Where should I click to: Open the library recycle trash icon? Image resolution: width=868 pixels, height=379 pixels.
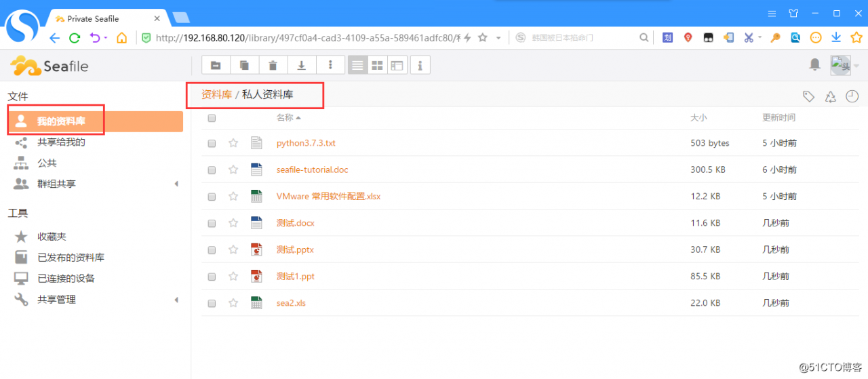click(831, 97)
